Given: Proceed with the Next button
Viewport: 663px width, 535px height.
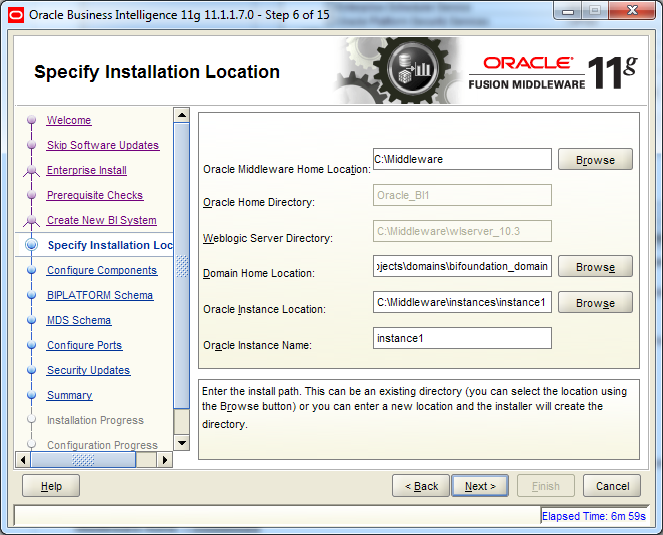Looking at the screenshot, I should coord(480,486).
